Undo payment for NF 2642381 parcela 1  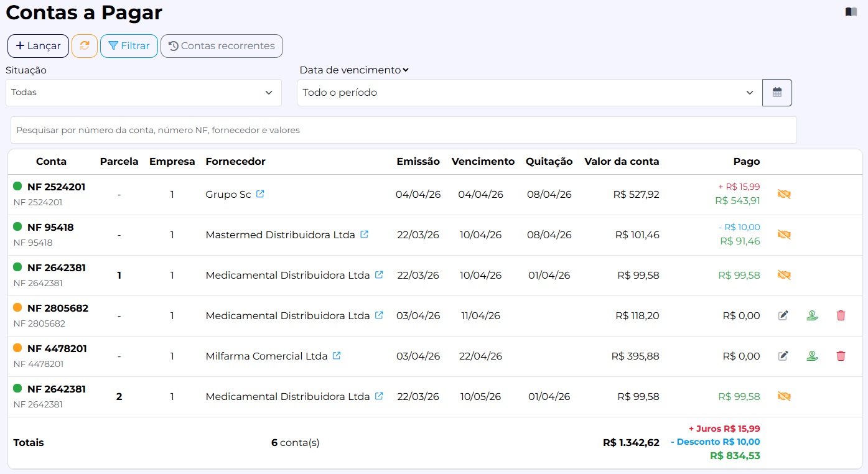[784, 275]
